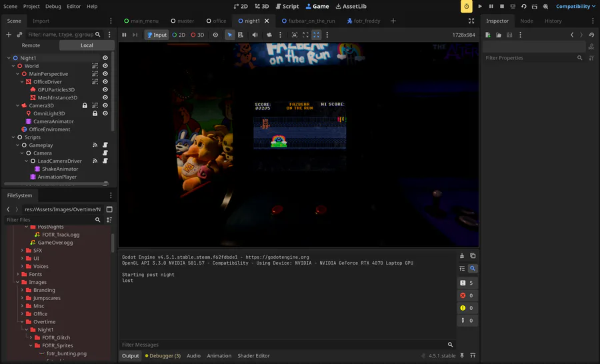Viewport: 600px width, 364px height.
Task: Collapse the Images folder
Action: point(17,282)
